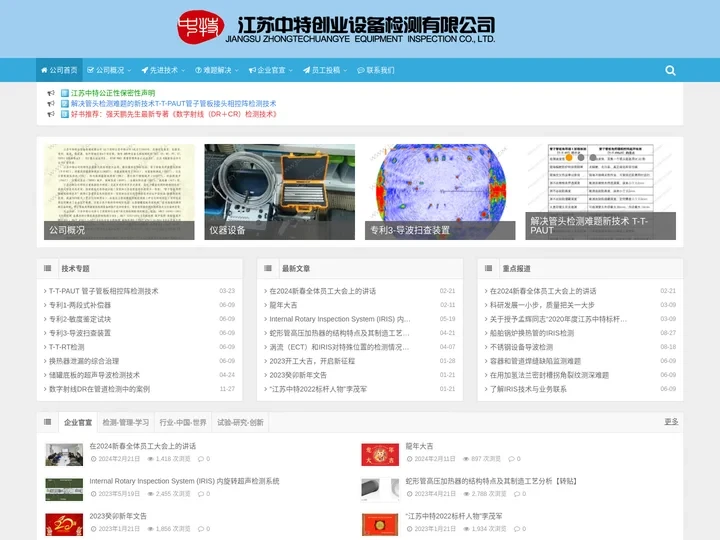Open 龍年大吉 in 最新文章 list
Image resolution: width=720 pixels, height=540 pixels.
(283, 305)
